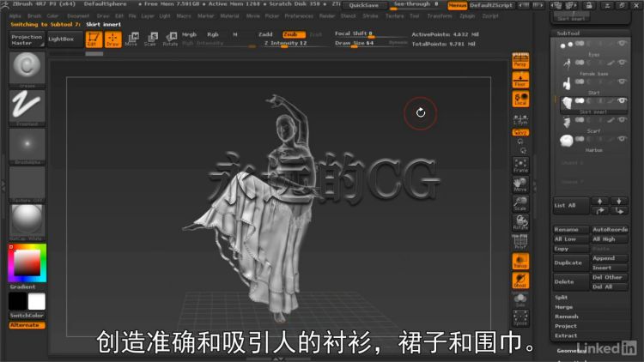644x362 pixels.
Task: Pick a color in the color picker
Action: click(x=27, y=262)
